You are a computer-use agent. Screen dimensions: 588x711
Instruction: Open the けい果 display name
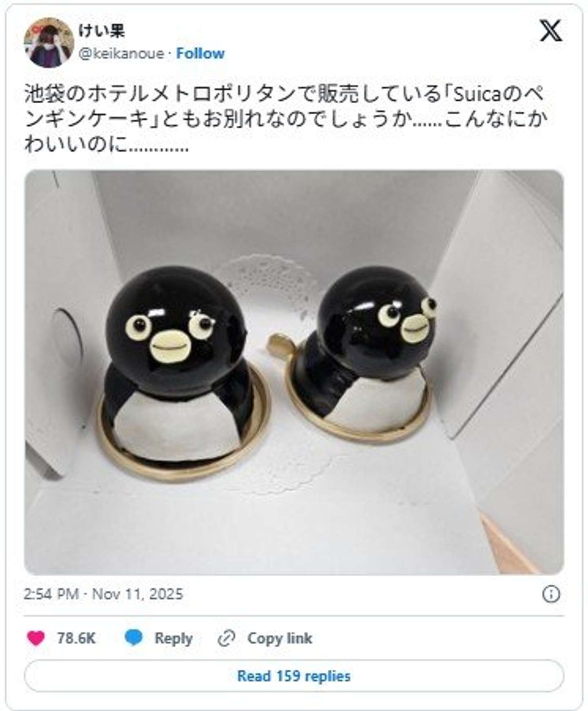coord(101,31)
